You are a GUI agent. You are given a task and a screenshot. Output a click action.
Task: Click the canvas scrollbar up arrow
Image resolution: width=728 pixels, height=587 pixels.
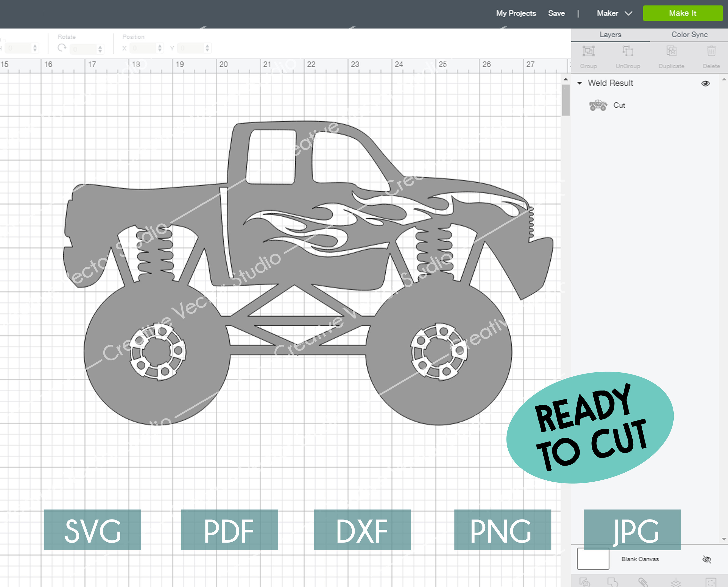coord(565,79)
